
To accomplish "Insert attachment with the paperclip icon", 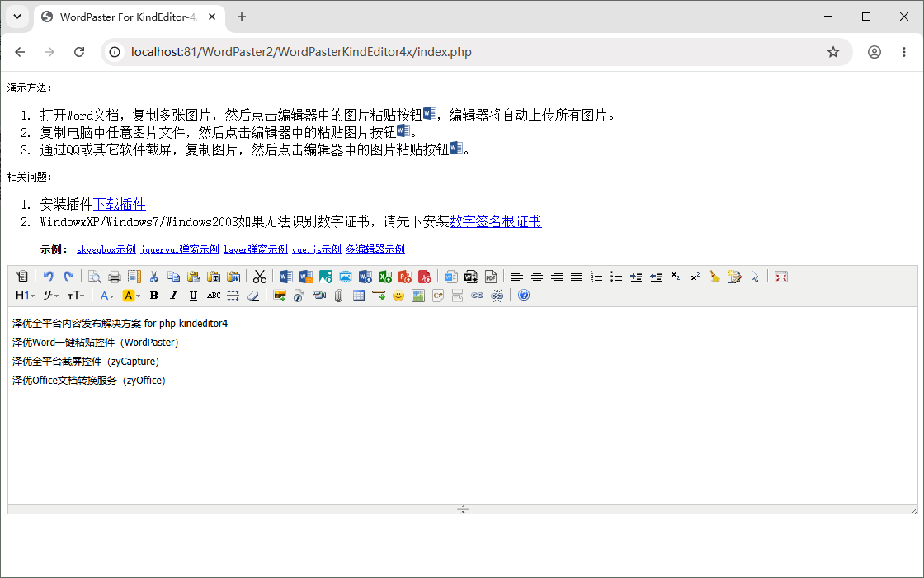I will click(339, 296).
